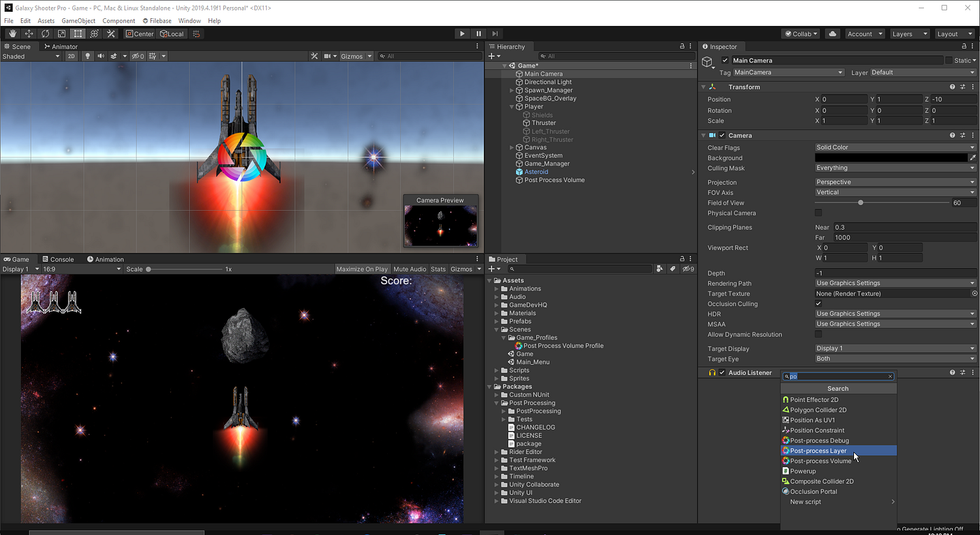The width and height of the screenshot is (980, 535).
Task: Enable Allow Dynamic Resolution checkbox
Action: (818, 335)
